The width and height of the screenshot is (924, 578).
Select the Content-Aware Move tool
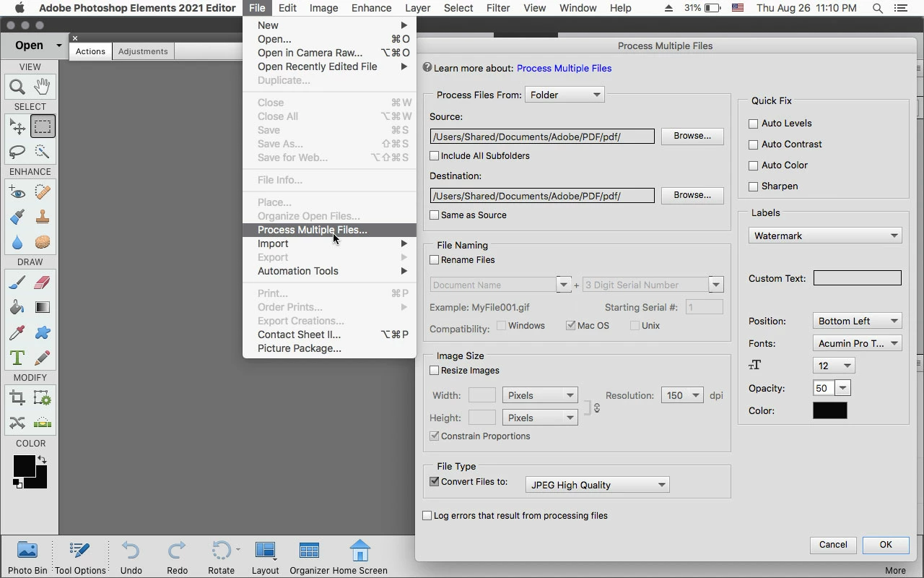pos(17,423)
